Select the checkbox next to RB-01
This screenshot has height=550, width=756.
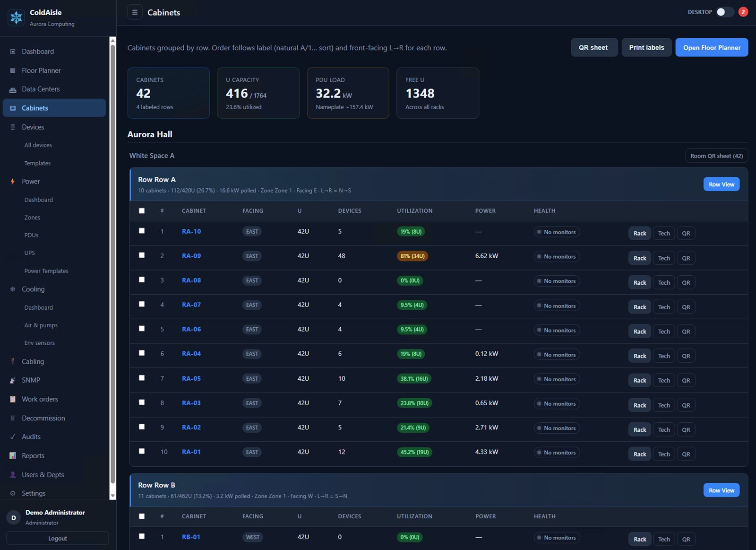point(142,536)
